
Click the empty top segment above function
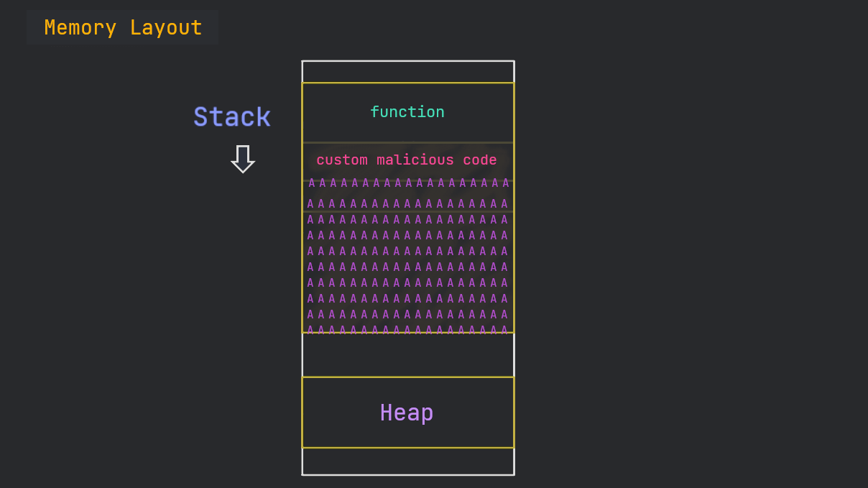407,72
